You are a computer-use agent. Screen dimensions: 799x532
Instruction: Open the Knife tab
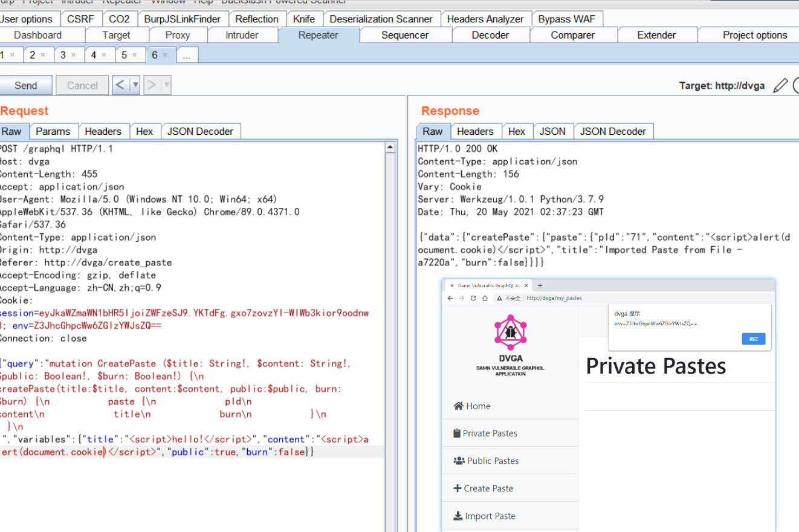(x=304, y=19)
